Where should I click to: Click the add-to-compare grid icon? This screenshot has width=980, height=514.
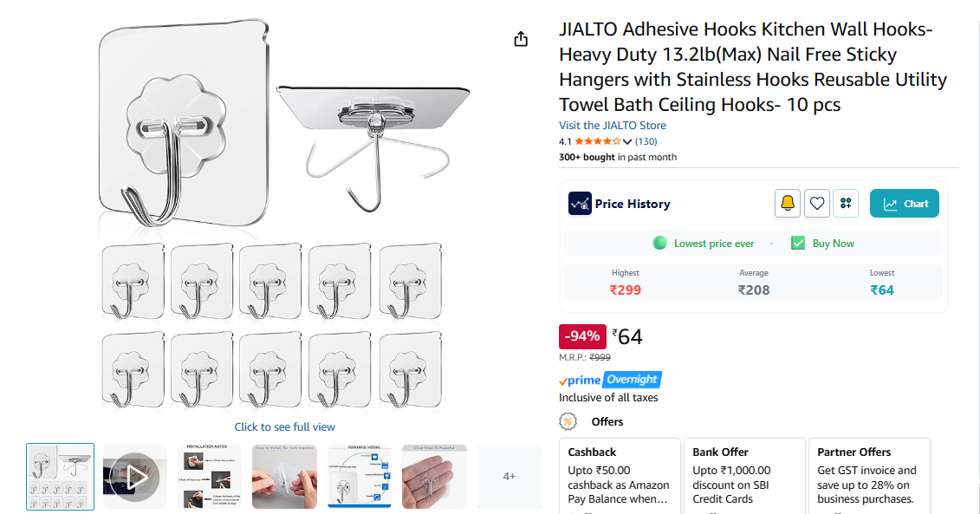tap(846, 204)
